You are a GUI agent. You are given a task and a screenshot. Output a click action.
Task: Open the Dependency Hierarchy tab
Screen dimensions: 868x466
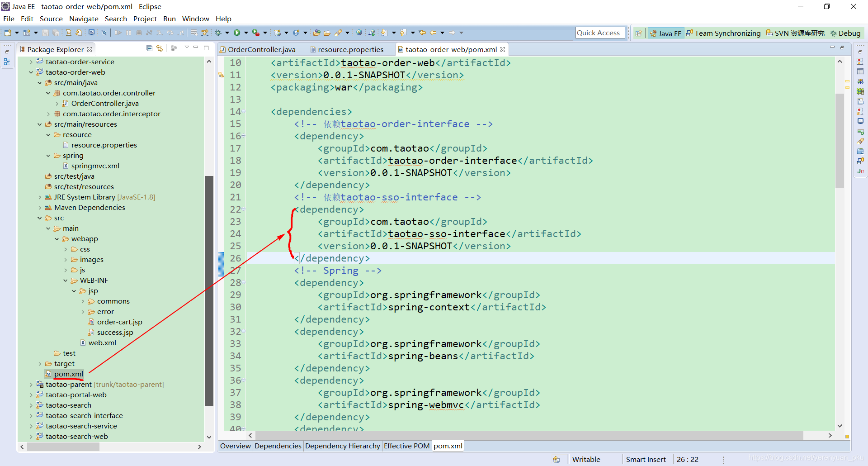tap(342, 446)
